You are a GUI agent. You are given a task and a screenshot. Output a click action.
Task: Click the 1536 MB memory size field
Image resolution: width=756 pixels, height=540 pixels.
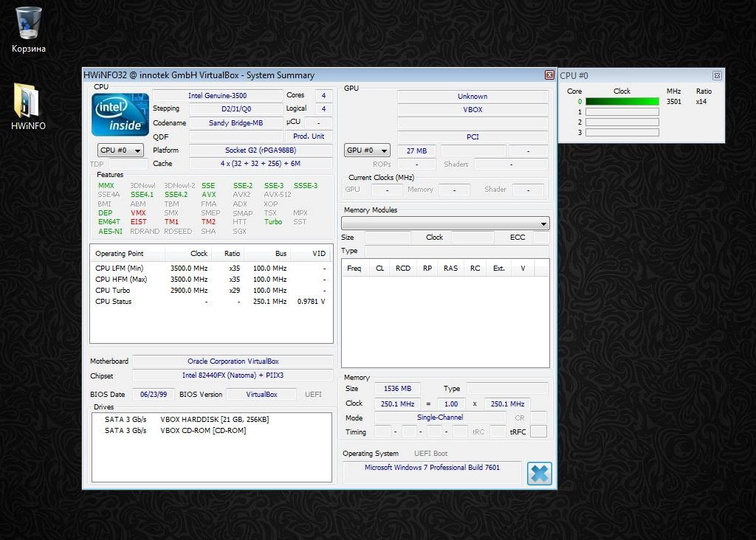tap(397, 389)
